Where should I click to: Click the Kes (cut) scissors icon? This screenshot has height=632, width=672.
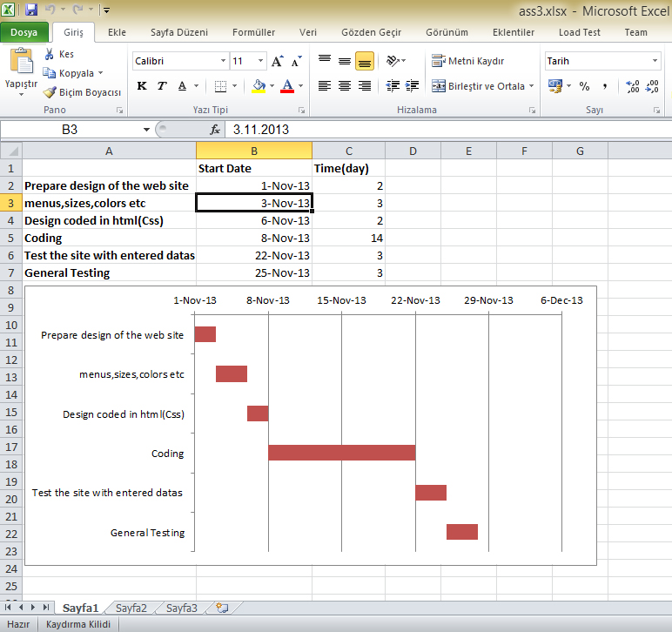(50, 54)
